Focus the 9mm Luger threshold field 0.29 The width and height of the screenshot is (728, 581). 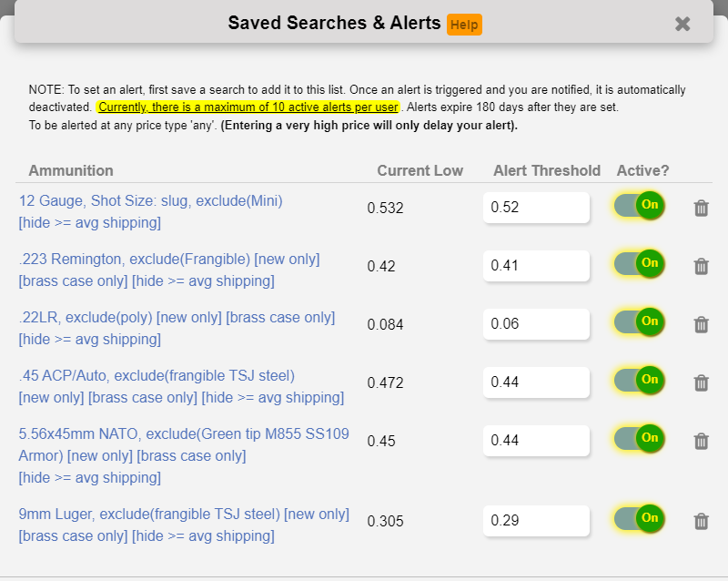coord(535,520)
